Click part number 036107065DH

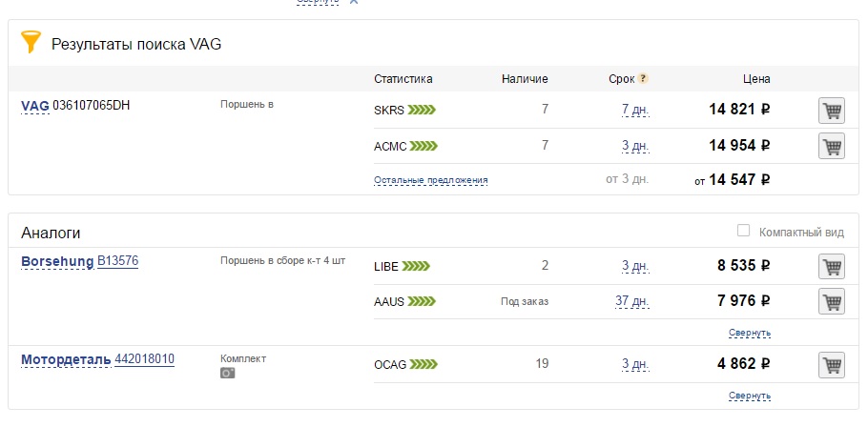click(92, 106)
